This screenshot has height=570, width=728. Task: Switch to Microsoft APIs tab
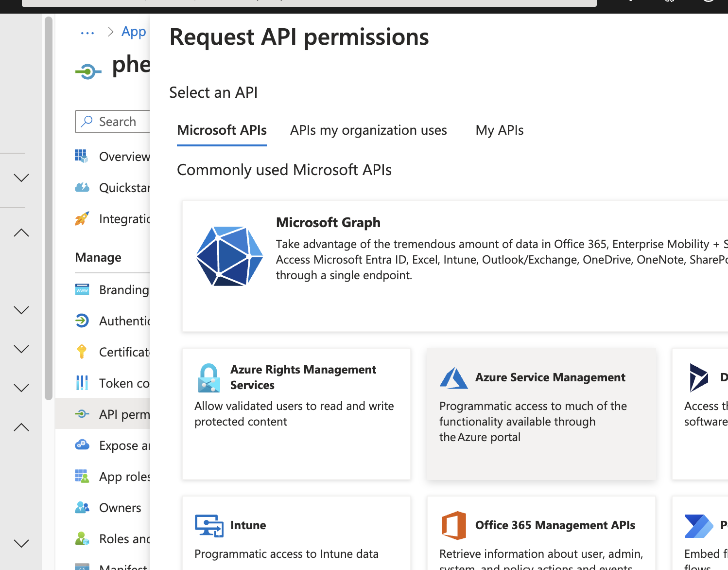click(222, 130)
